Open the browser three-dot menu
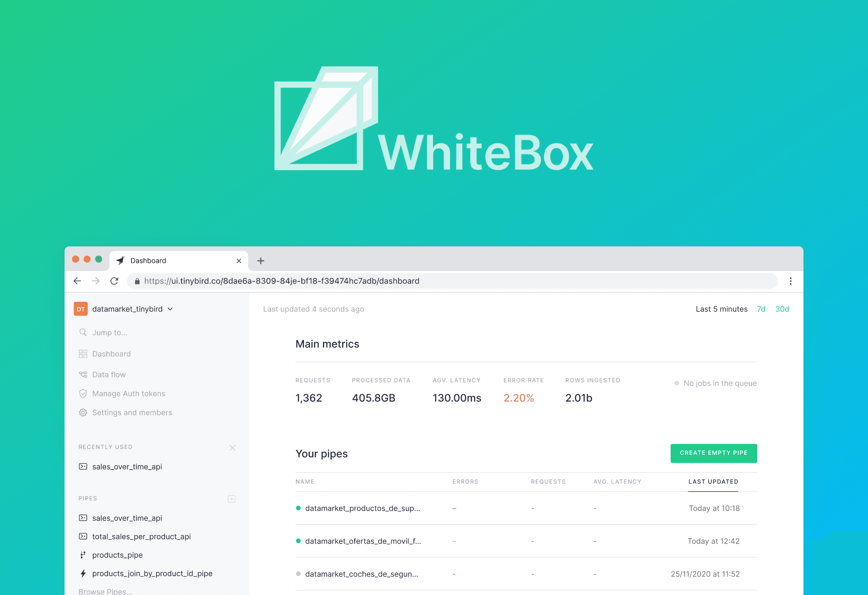The image size is (868, 595). point(790,281)
